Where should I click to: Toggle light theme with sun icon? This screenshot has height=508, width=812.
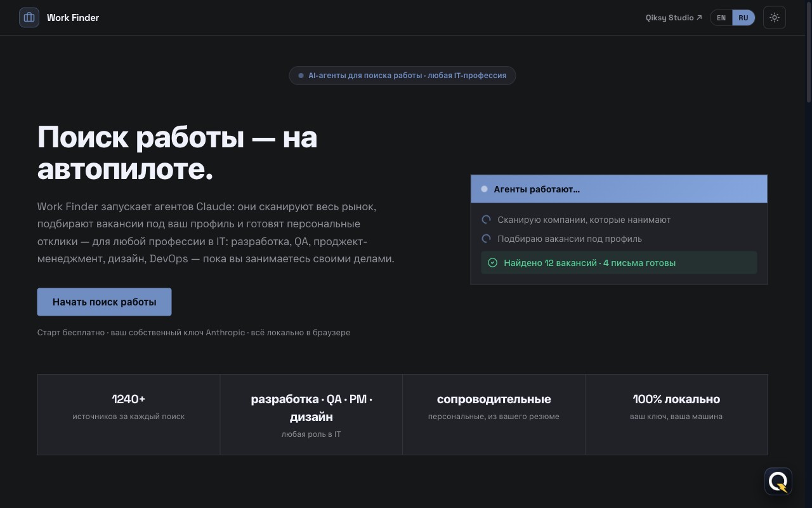coord(775,18)
